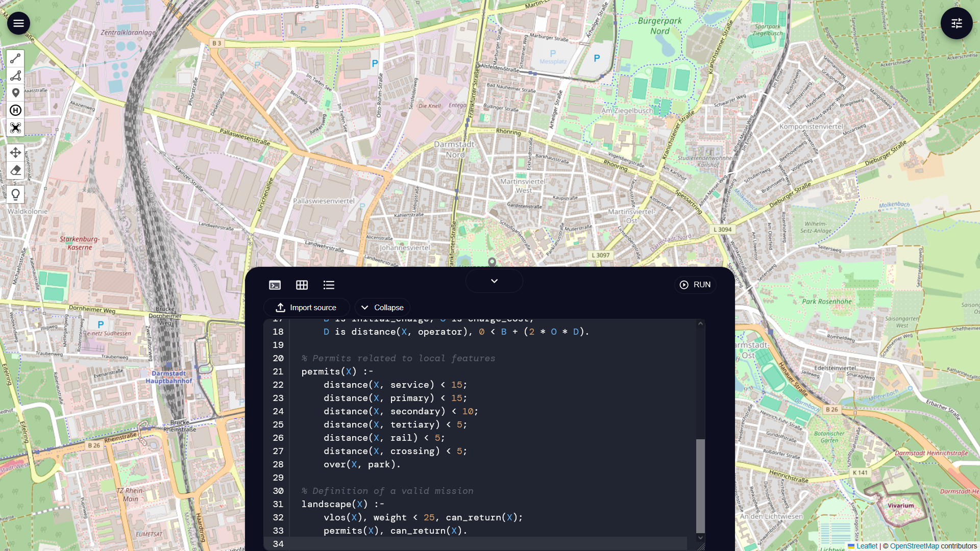Click the lightbulb hint icon
The height and width of the screenshot is (551, 980).
click(15, 194)
